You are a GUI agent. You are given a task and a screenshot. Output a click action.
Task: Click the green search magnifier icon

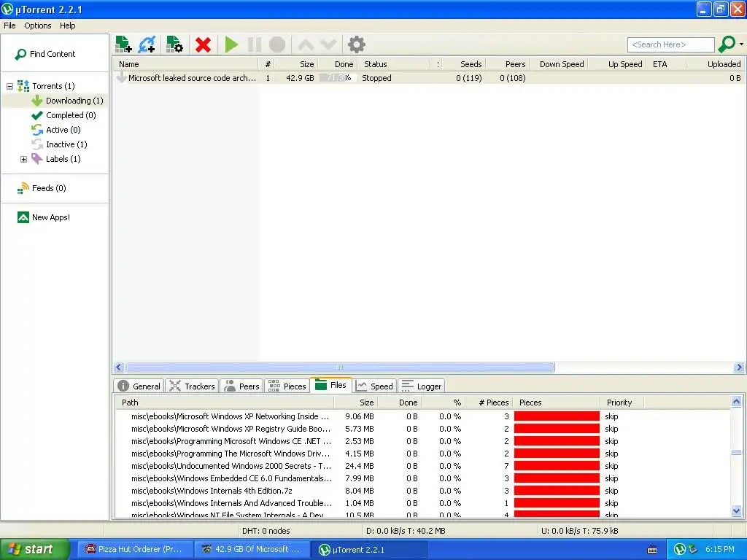coord(727,44)
